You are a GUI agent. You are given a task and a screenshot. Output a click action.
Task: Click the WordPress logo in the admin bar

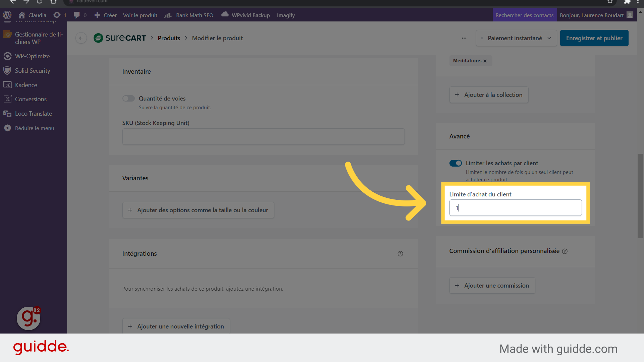pos(7,15)
